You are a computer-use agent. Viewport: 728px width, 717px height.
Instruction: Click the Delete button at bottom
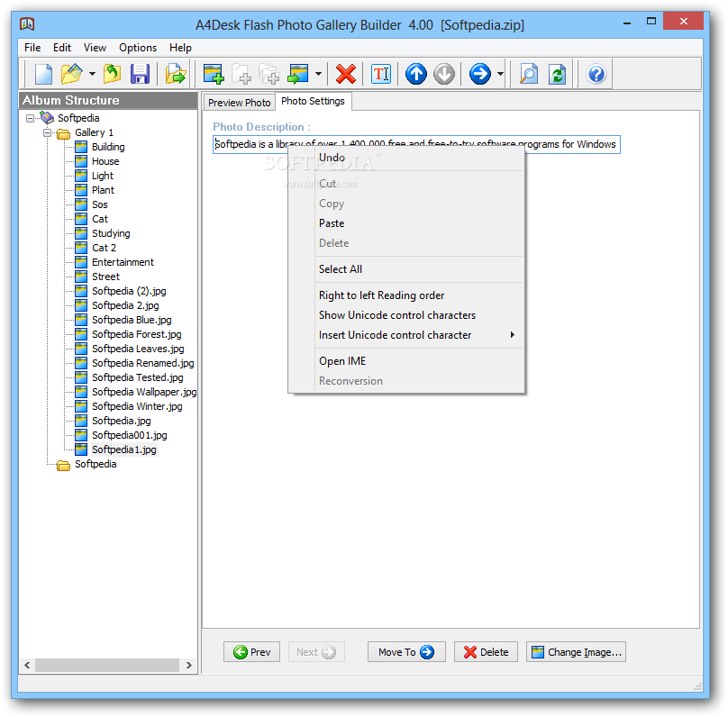486,652
